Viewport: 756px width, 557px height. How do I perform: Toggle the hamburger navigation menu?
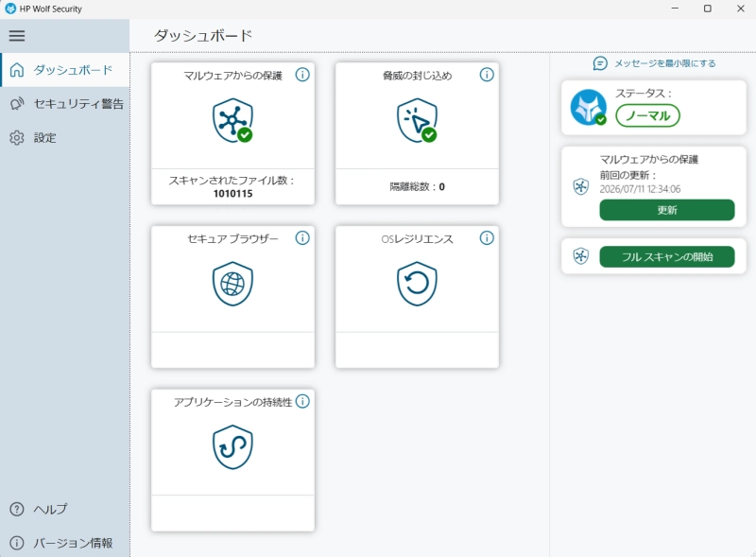click(x=17, y=36)
